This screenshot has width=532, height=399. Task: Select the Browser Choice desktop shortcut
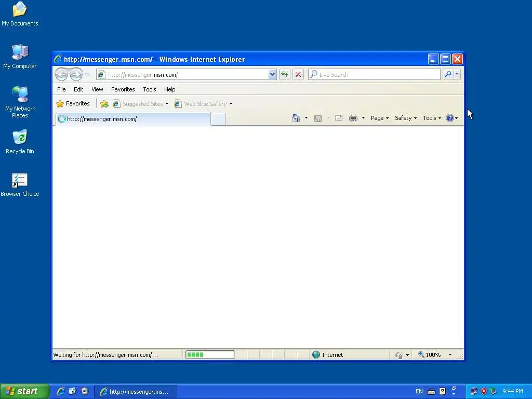(x=20, y=185)
